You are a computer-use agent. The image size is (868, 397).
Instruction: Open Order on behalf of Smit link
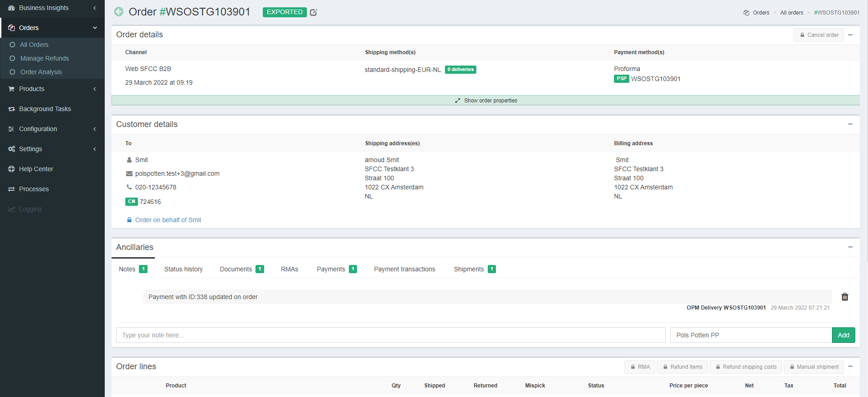(x=168, y=220)
